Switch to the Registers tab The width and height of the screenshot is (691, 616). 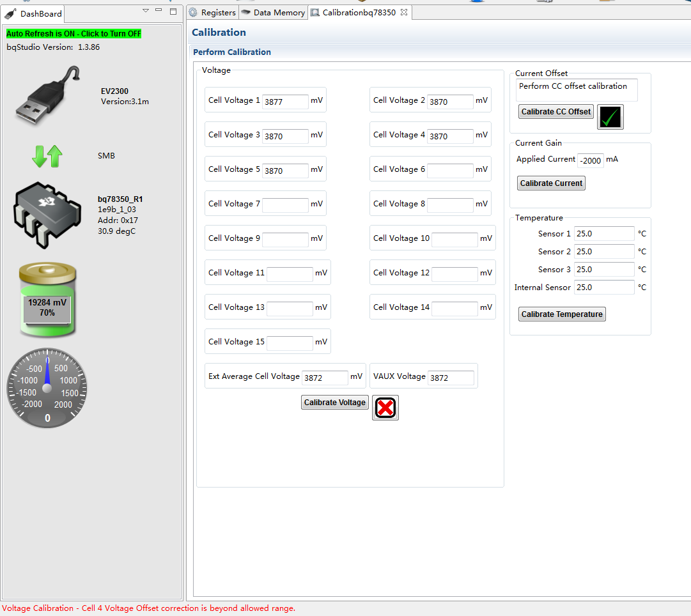(x=213, y=12)
